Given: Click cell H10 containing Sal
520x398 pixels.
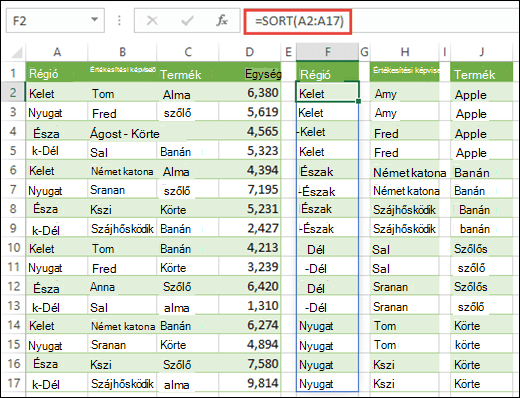Looking at the screenshot, I should (x=405, y=247).
